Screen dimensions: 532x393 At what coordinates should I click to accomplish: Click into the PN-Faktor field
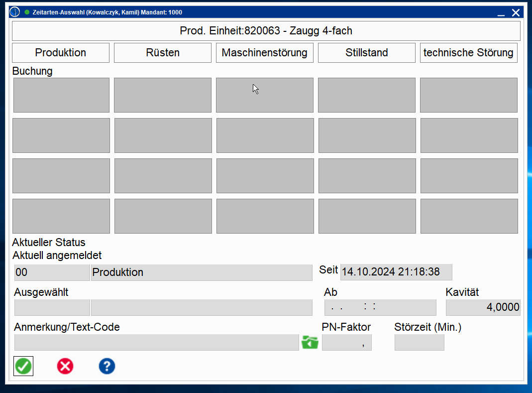tap(347, 343)
